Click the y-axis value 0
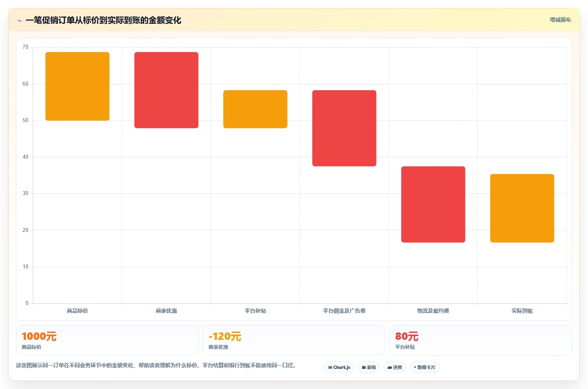The image size is (588, 389). coord(27,303)
